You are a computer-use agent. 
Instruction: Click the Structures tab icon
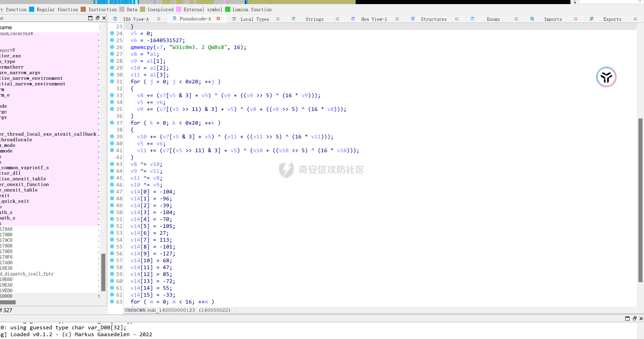(413, 19)
